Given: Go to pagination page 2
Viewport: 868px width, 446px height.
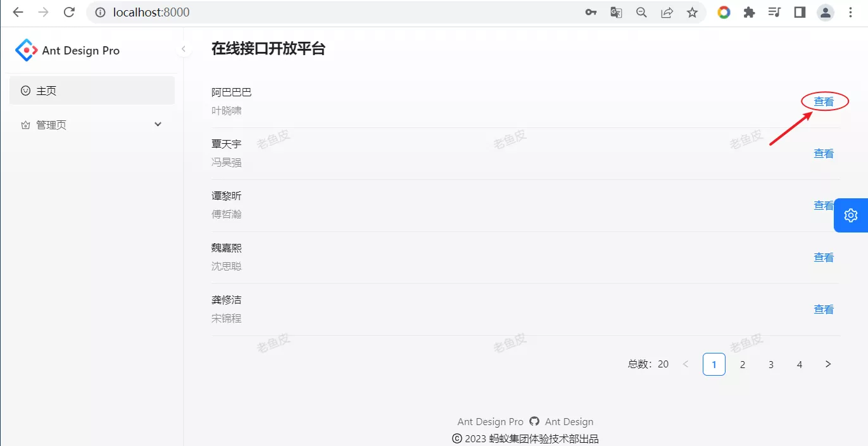Looking at the screenshot, I should (x=743, y=364).
